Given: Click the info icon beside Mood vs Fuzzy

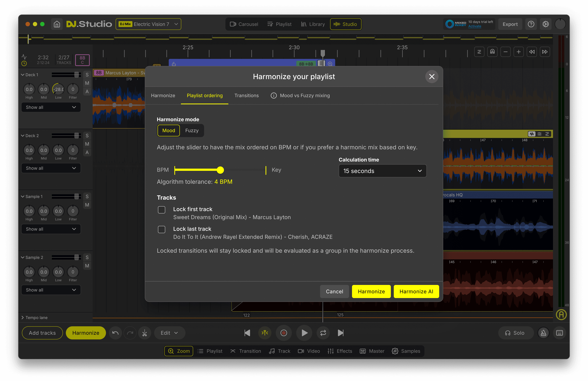Looking at the screenshot, I should [274, 96].
